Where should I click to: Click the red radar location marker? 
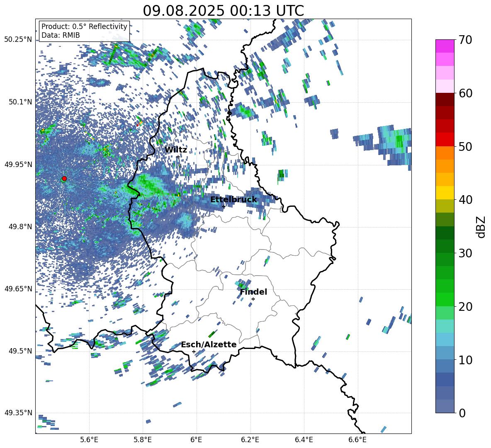pyautogui.click(x=64, y=179)
